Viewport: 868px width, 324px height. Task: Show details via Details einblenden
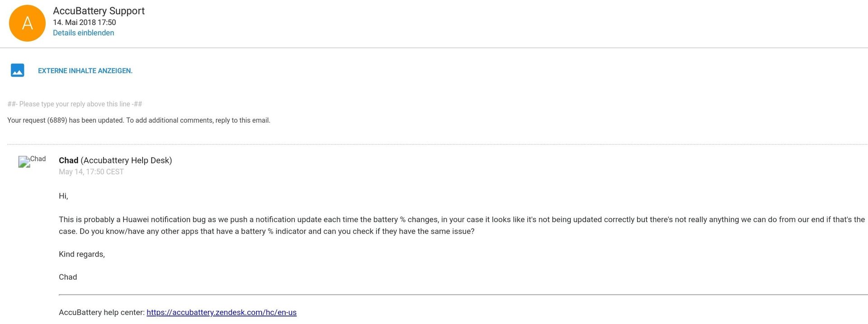coord(83,33)
